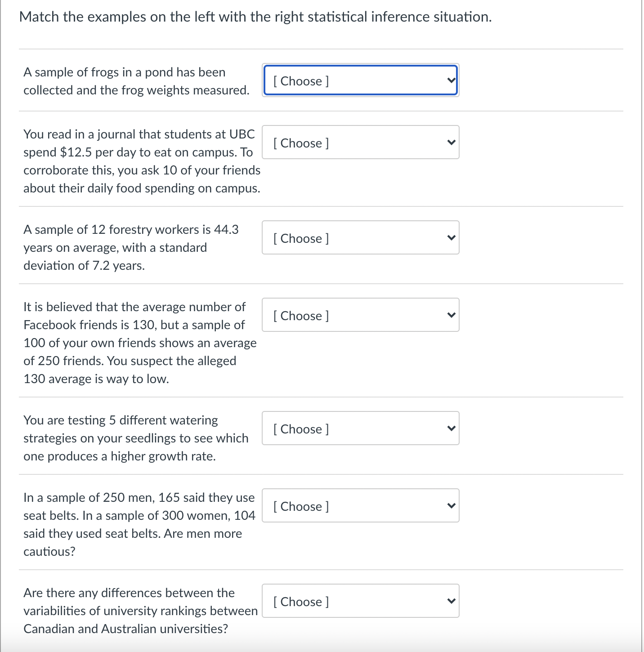
Task: Click the chevron on the forestry workers selector
Action: 450,238
